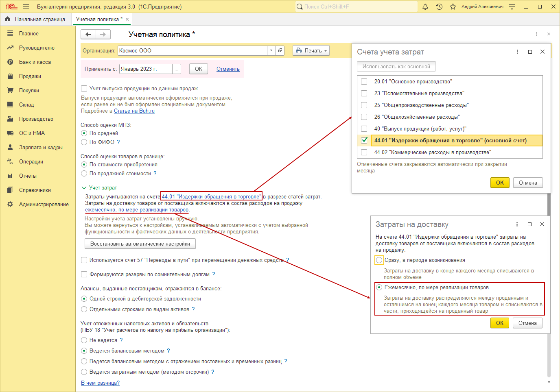Switch to Начальная страница tab

click(x=36, y=19)
